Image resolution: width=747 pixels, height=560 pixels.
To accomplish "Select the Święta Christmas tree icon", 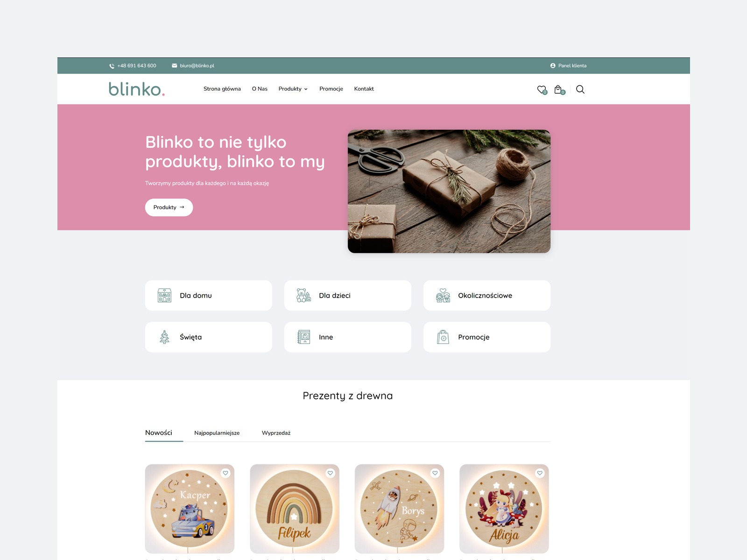I will click(164, 337).
